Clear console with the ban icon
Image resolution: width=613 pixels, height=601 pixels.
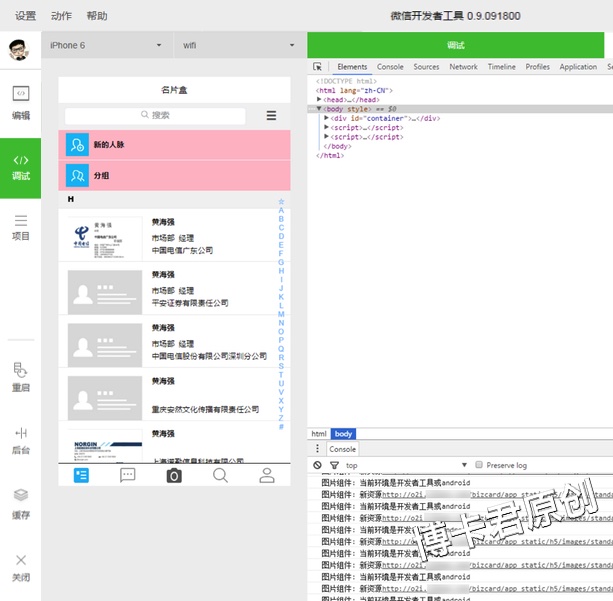tap(317, 465)
